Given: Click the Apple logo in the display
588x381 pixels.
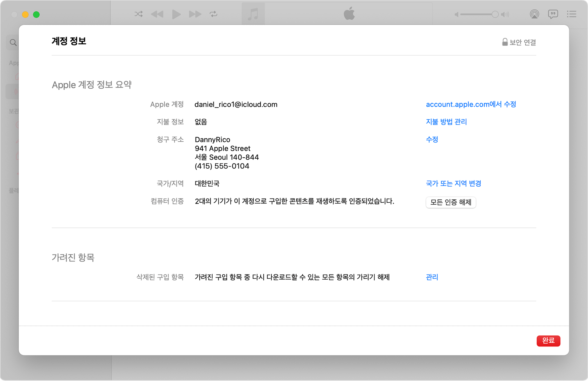Looking at the screenshot, I should (x=349, y=14).
